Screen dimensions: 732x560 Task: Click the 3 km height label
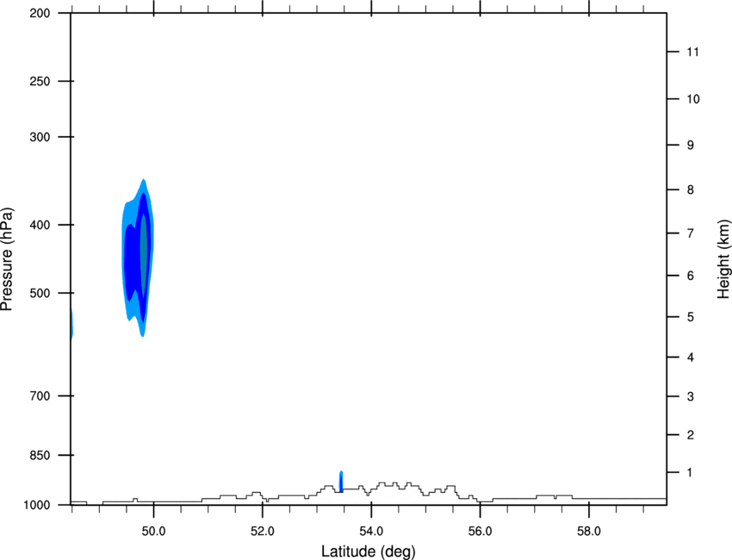(x=691, y=397)
